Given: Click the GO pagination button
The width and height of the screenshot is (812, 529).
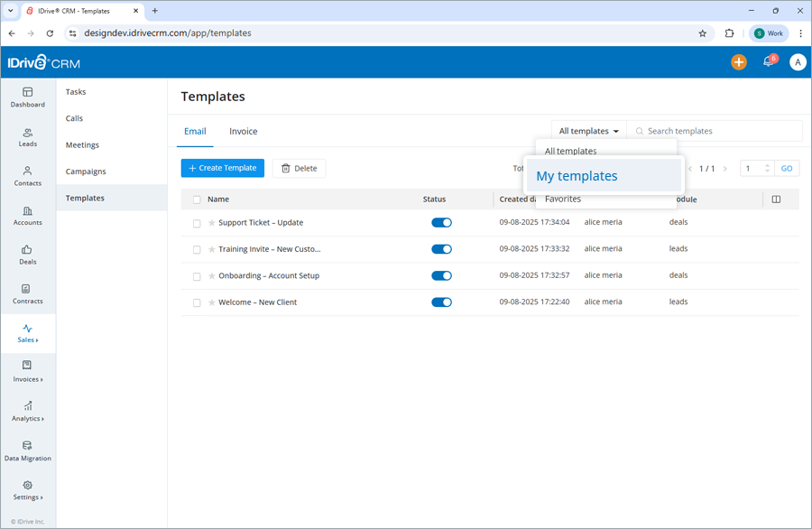Looking at the screenshot, I should click(x=787, y=168).
